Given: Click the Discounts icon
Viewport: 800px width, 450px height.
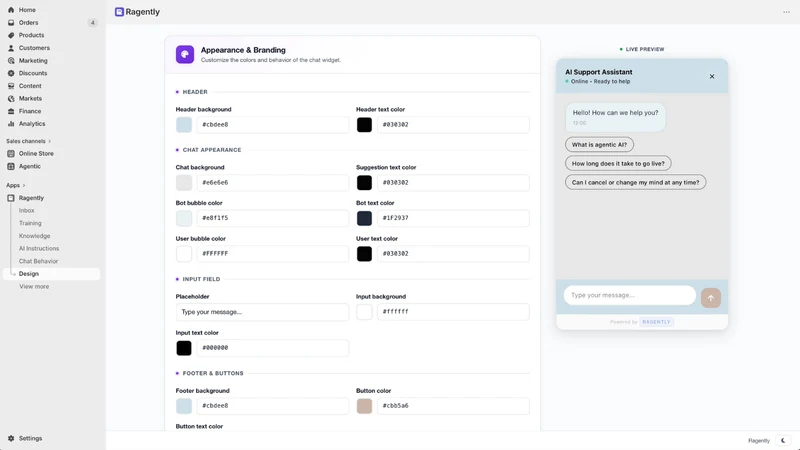Looking at the screenshot, I should click(x=11, y=73).
